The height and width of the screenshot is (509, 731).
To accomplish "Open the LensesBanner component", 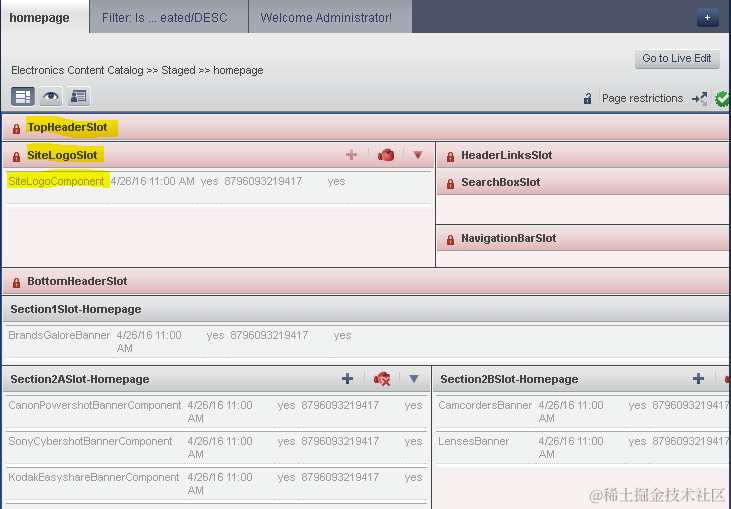I will [x=474, y=441].
